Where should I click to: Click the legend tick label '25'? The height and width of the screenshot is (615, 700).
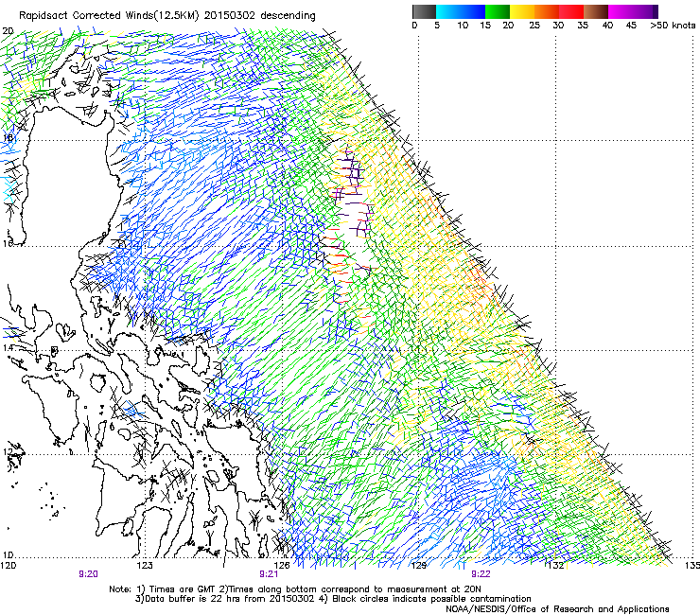534,26
